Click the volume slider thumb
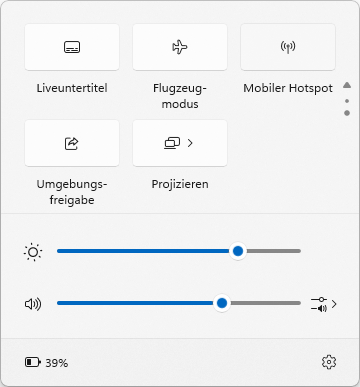This screenshot has width=360, height=387. [222, 303]
